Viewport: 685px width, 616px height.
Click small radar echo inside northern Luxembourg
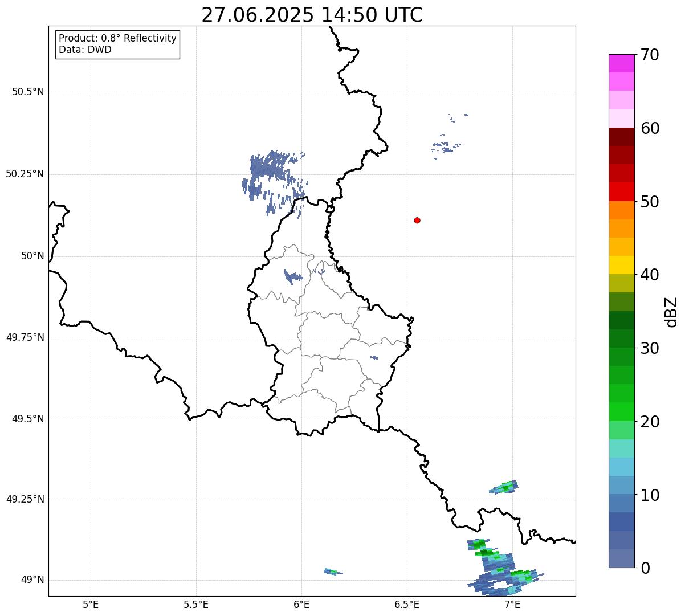click(x=293, y=277)
